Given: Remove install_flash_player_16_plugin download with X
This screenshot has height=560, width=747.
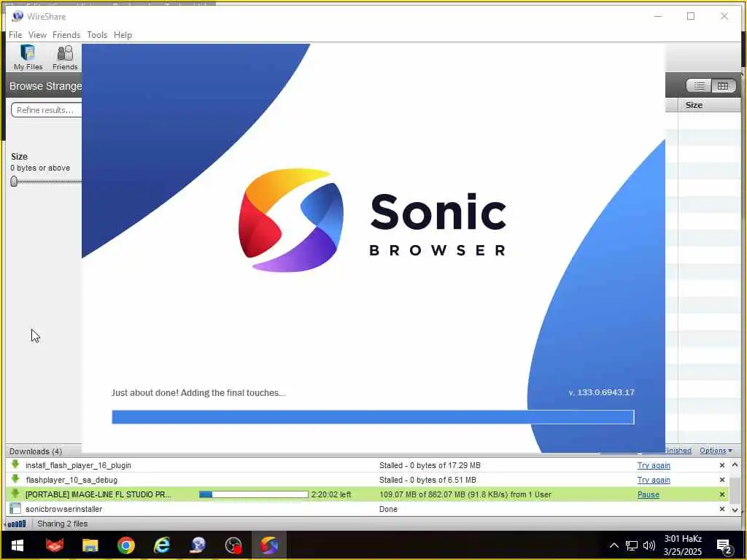Looking at the screenshot, I should 721,465.
